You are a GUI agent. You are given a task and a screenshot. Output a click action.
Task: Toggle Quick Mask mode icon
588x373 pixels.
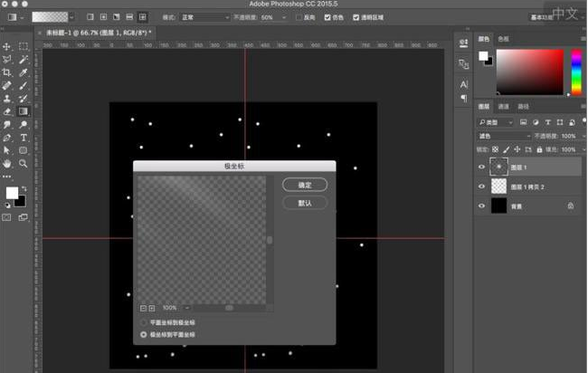point(6,217)
